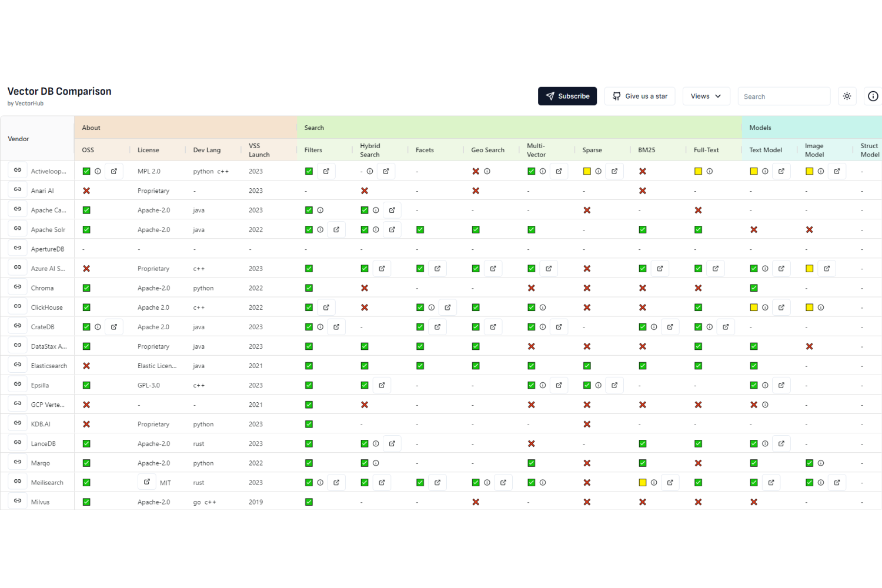Open the link icon beside Meilisearch
The image size is (882, 588).
18,481
